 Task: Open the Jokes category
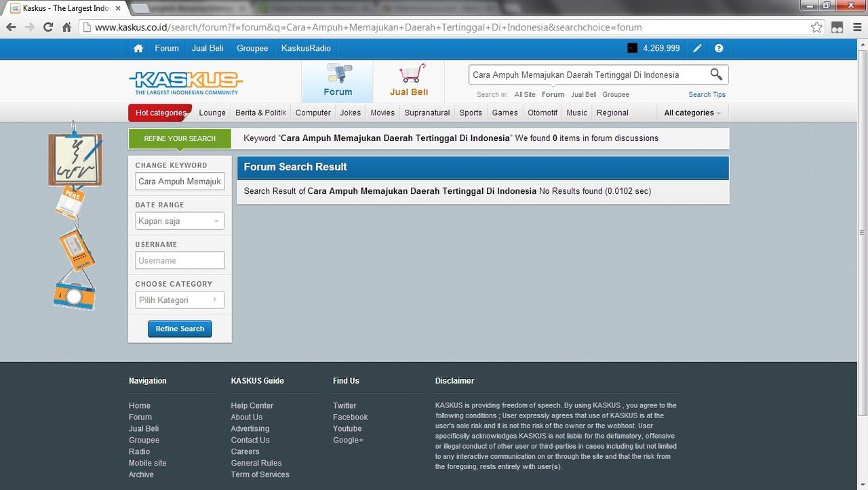[351, 113]
